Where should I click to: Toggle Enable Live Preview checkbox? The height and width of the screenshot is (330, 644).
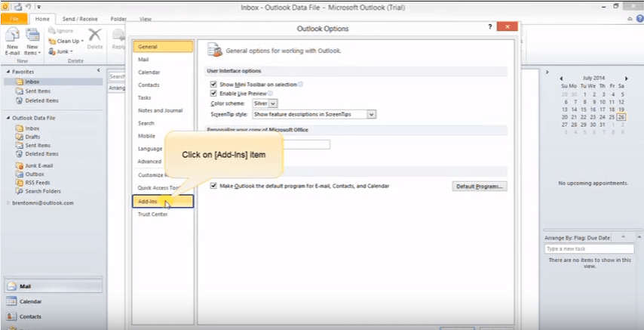(x=213, y=94)
